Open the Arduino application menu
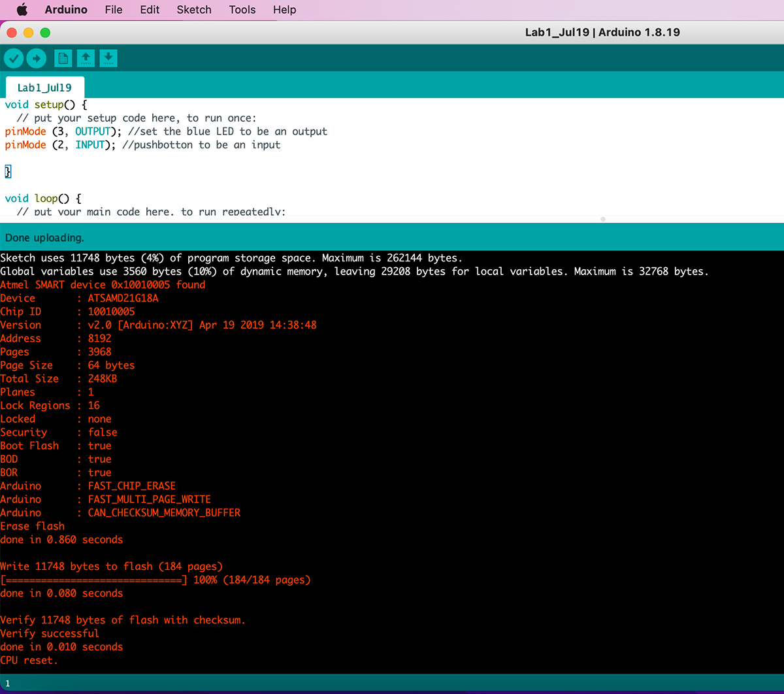The width and height of the screenshot is (784, 694). click(66, 10)
